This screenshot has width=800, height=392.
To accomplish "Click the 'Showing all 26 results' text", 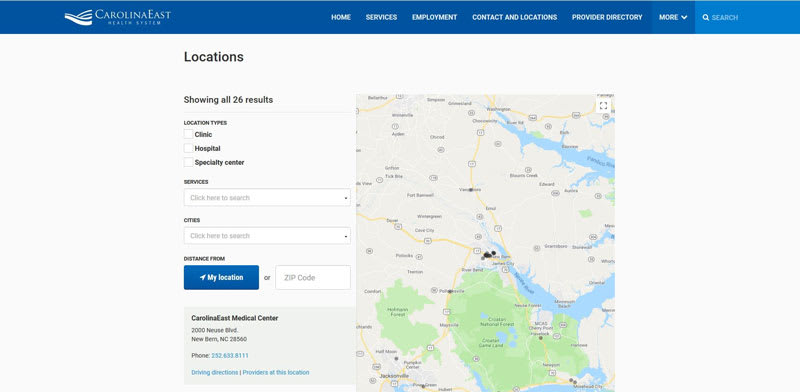I will (x=228, y=100).
